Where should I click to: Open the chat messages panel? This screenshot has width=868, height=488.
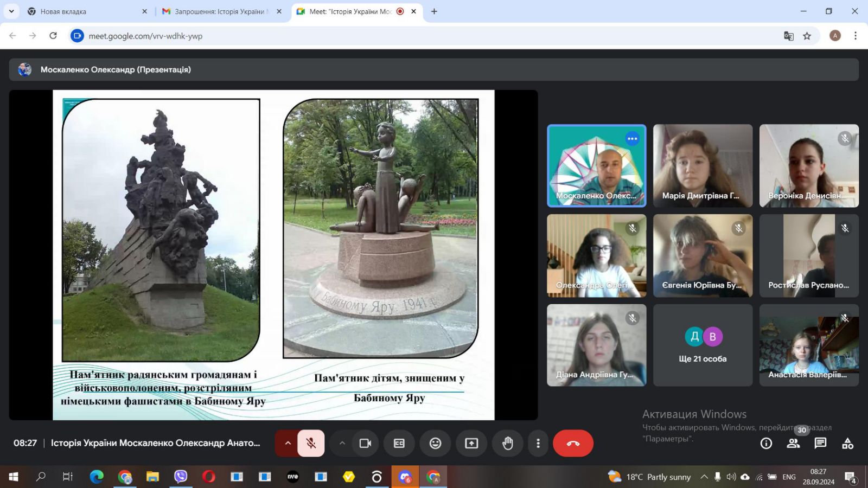point(820,444)
